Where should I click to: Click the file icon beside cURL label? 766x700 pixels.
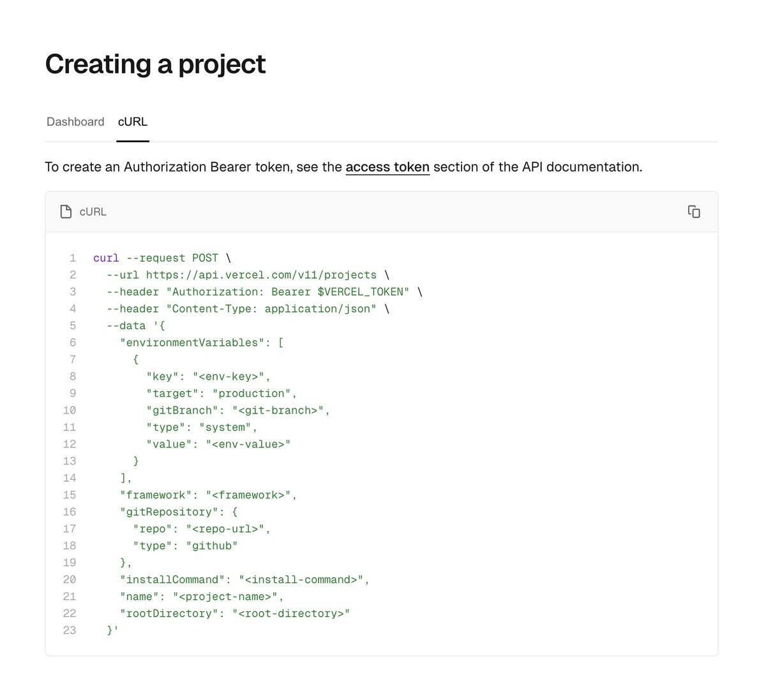[66, 211]
